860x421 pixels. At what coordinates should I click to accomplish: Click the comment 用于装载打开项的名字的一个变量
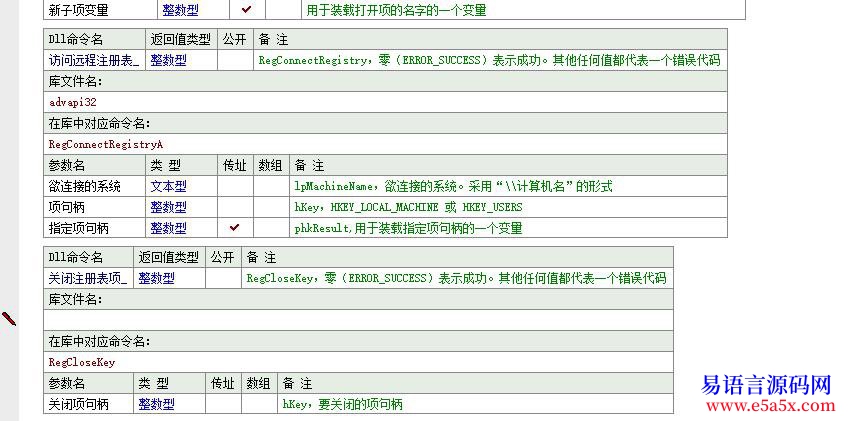click(x=396, y=10)
